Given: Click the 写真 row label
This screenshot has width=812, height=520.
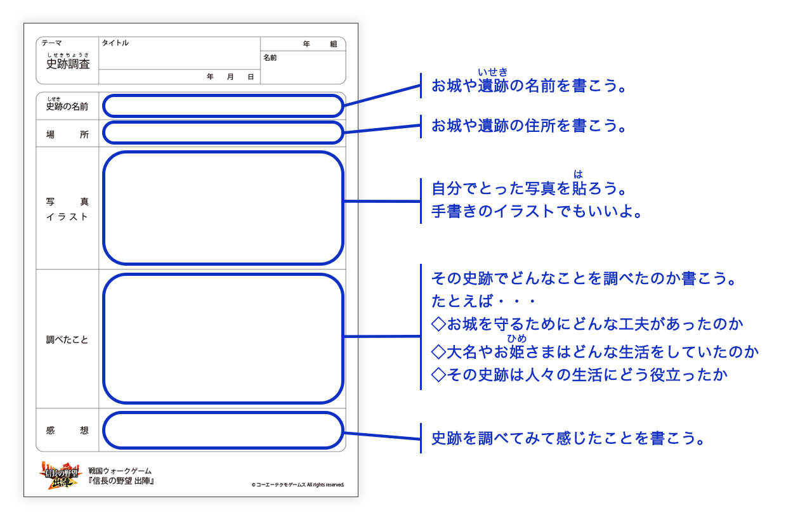Looking at the screenshot, I should click(67, 202).
